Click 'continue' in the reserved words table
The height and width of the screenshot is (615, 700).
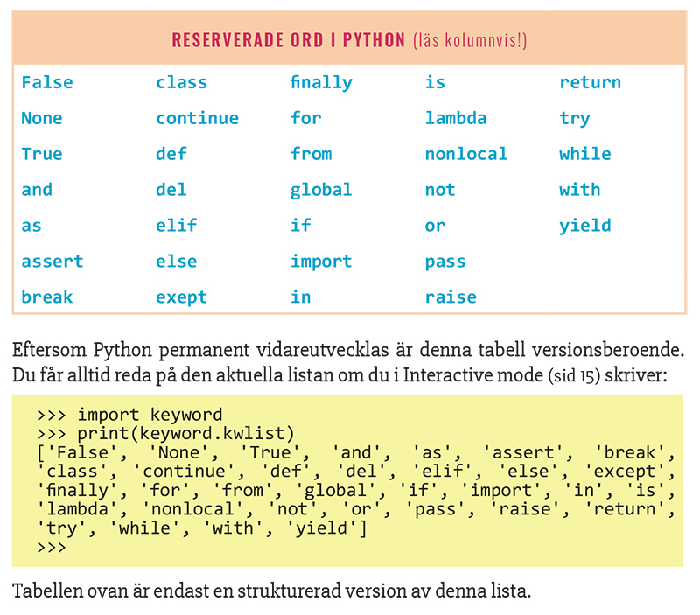[197, 118]
